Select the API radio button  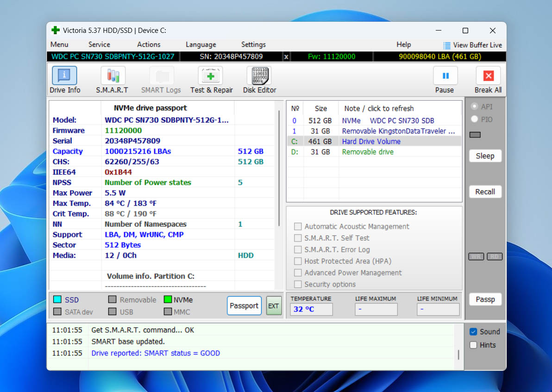(x=475, y=106)
